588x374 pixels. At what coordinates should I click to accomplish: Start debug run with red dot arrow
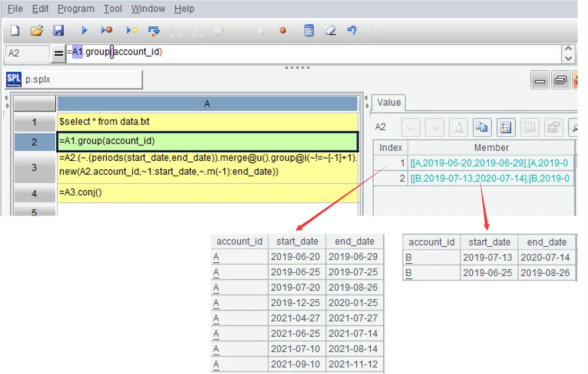pos(107,30)
